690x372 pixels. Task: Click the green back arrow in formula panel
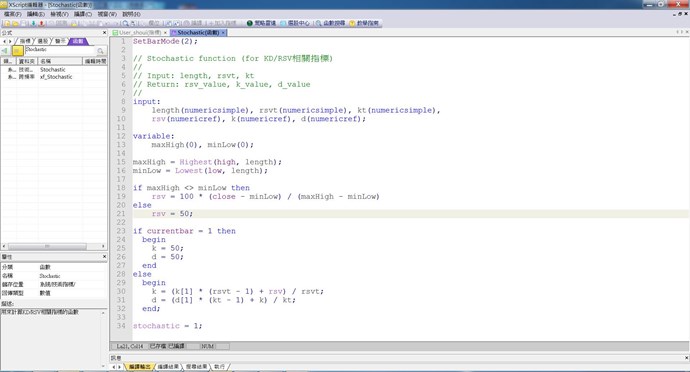point(5,51)
